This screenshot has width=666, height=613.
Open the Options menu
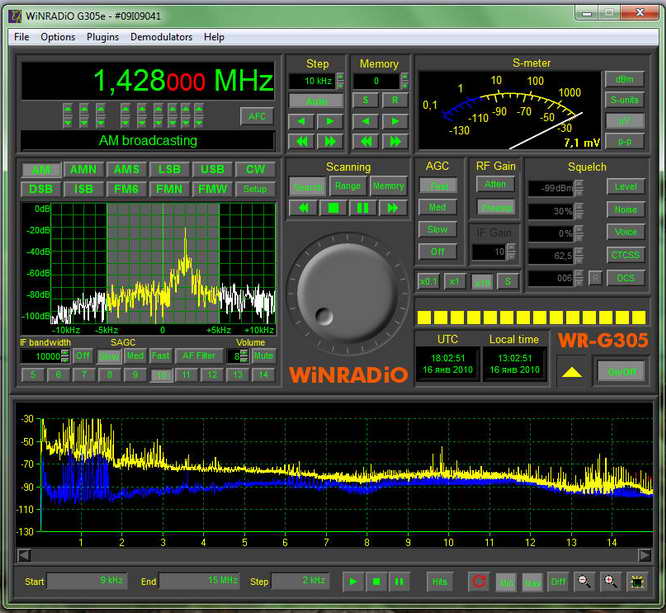coord(58,37)
